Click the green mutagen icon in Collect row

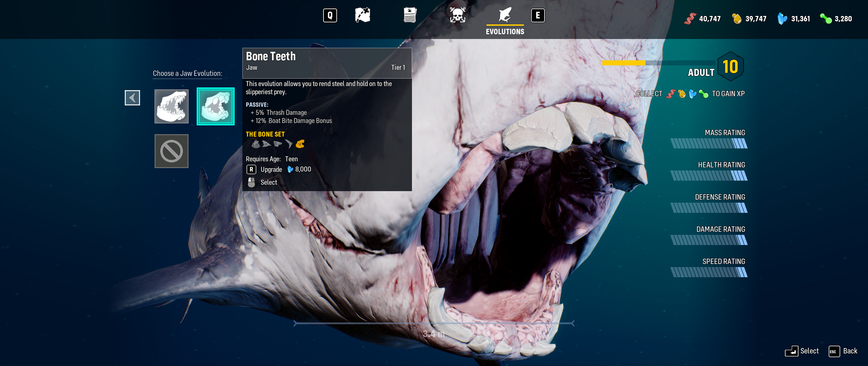704,94
